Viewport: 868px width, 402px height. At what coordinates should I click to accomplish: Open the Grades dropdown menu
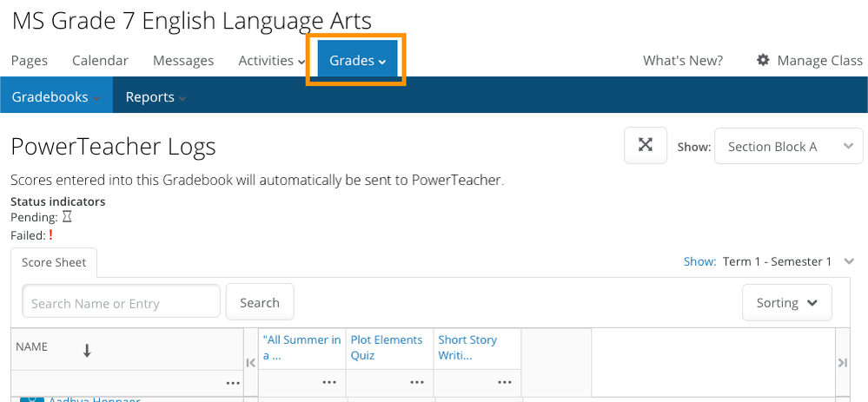point(357,61)
